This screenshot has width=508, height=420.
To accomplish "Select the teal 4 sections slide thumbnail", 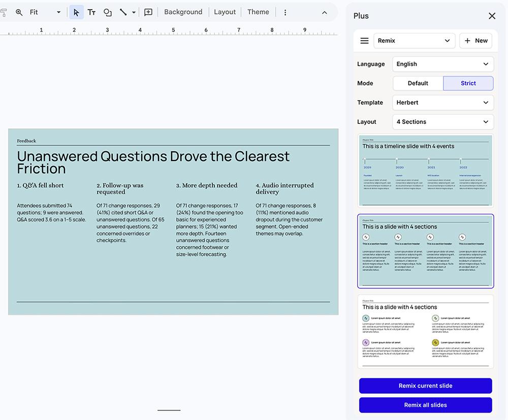I will [425, 251].
